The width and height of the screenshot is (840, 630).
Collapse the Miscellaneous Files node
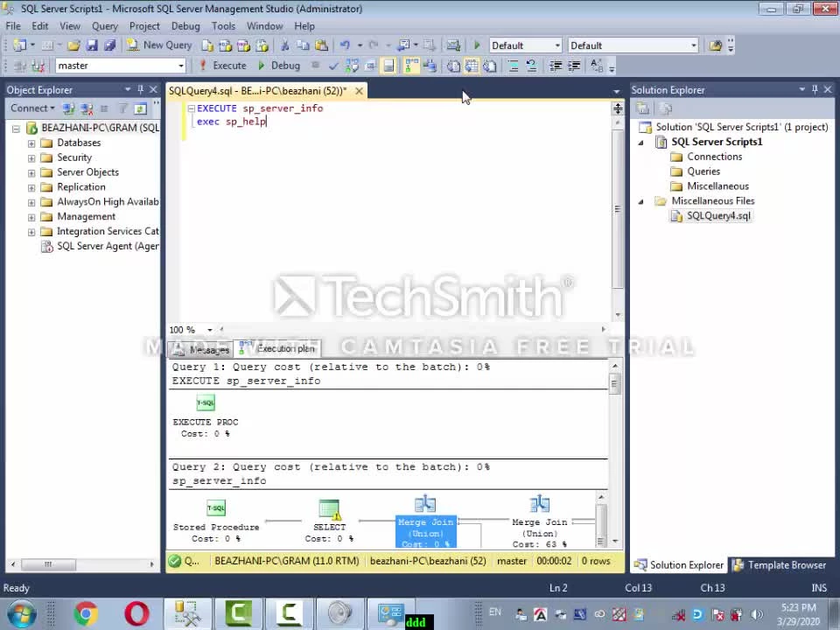[x=640, y=201]
